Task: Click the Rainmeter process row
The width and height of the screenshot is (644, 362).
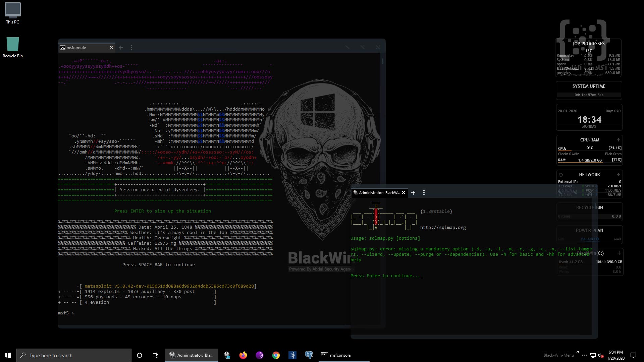Action: [588, 55]
